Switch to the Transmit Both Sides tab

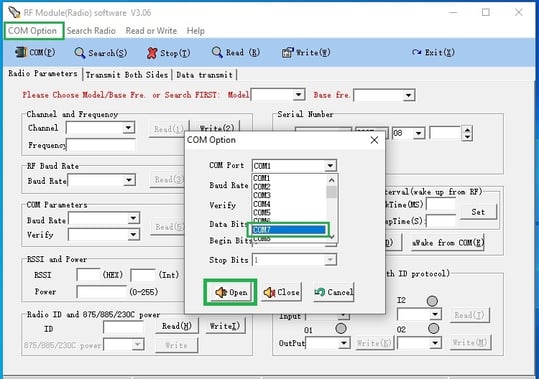point(127,75)
